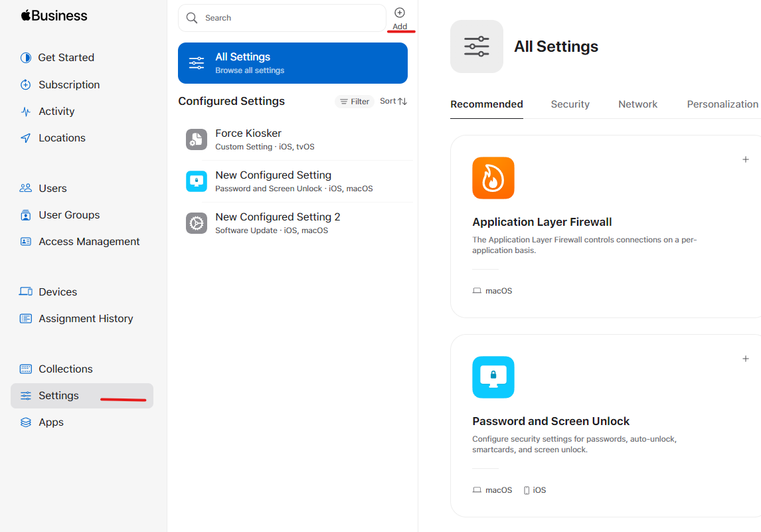
Task: Click the Locations arrow icon
Action: point(26,138)
